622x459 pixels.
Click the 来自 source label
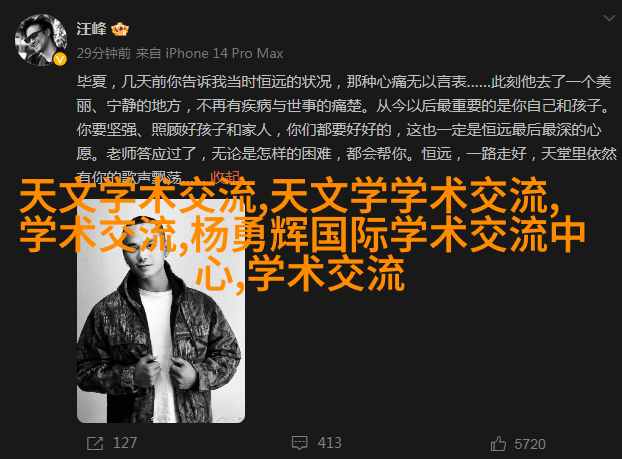pos(148,53)
